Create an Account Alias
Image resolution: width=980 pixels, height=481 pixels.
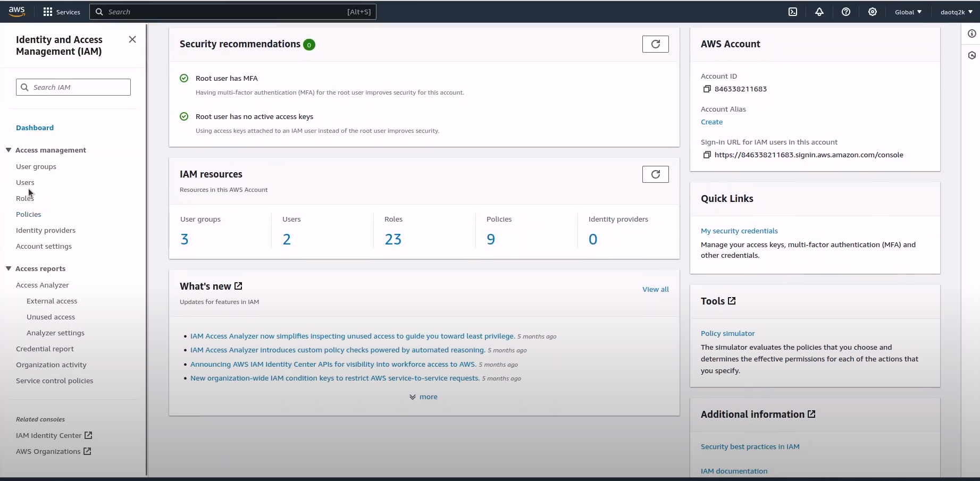[x=711, y=122]
